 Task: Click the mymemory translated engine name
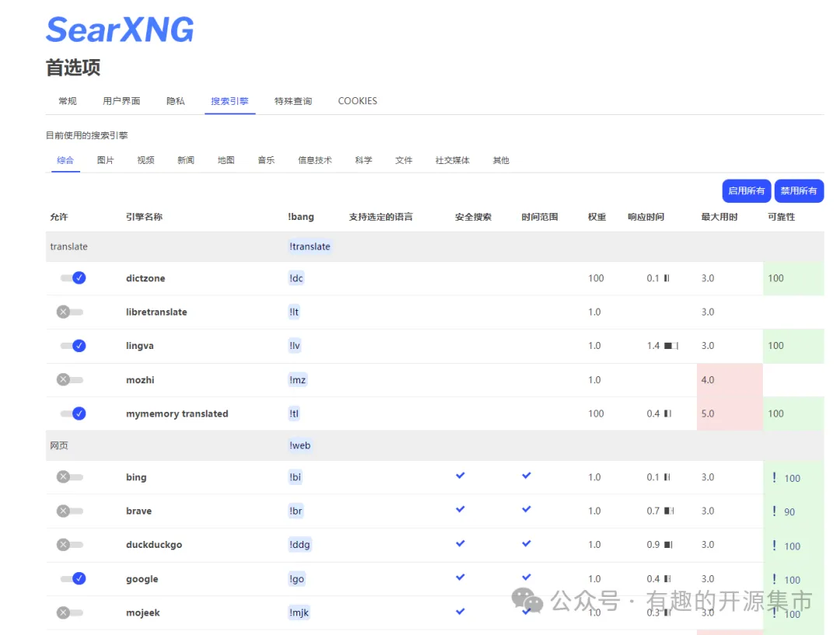pos(177,413)
